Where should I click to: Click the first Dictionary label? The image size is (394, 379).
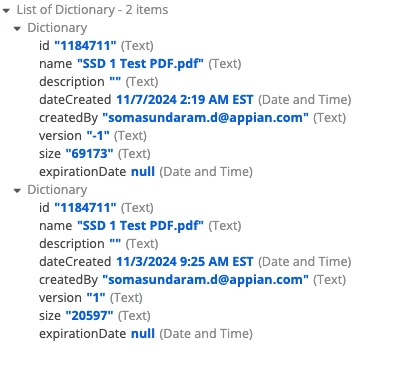(57, 28)
